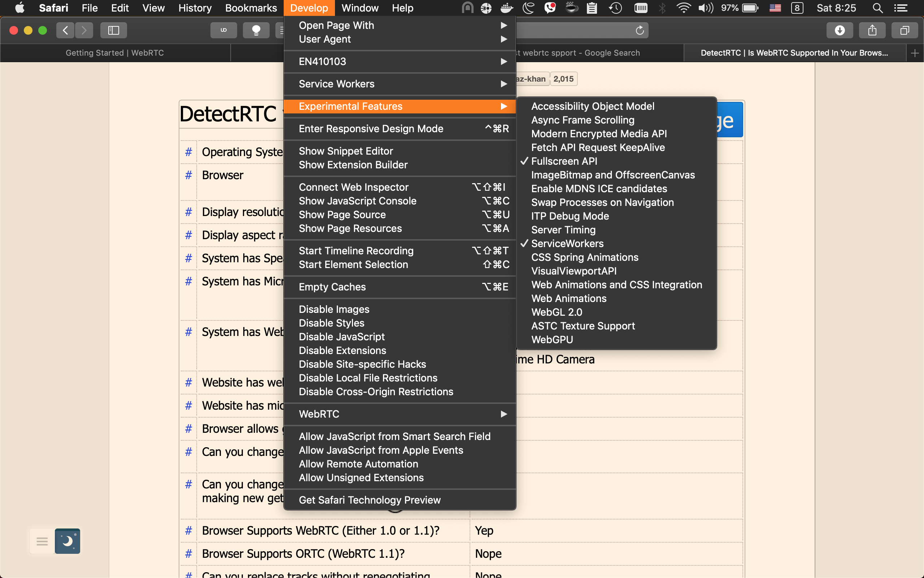This screenshot has height=578, width=924.
Task: Click the volume speaker icon
Action: tap(706, 8)
